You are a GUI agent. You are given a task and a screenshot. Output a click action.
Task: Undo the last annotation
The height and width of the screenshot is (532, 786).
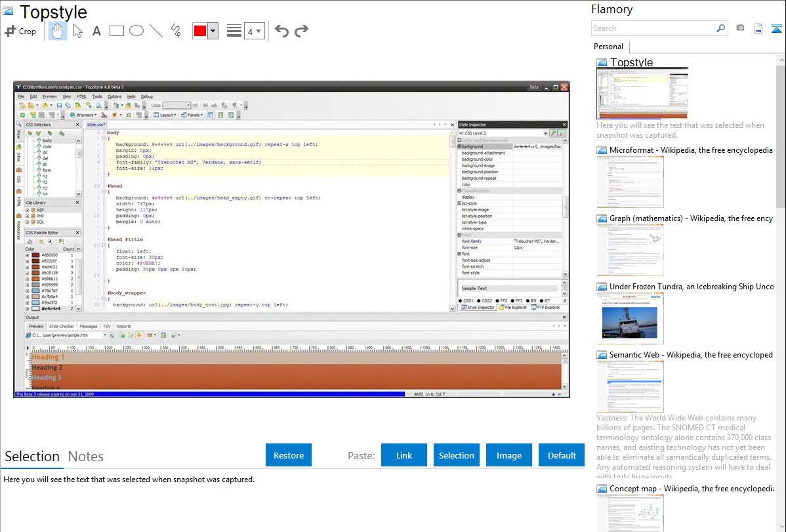point(281,31)
